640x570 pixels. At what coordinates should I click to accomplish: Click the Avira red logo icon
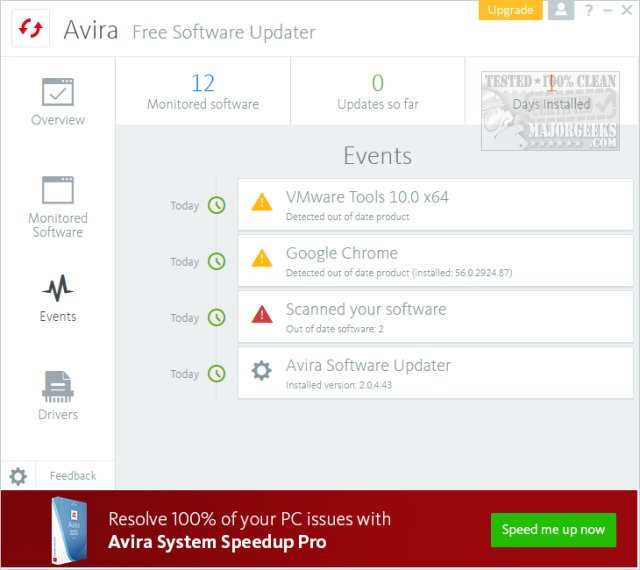click(x=31, y=29)
